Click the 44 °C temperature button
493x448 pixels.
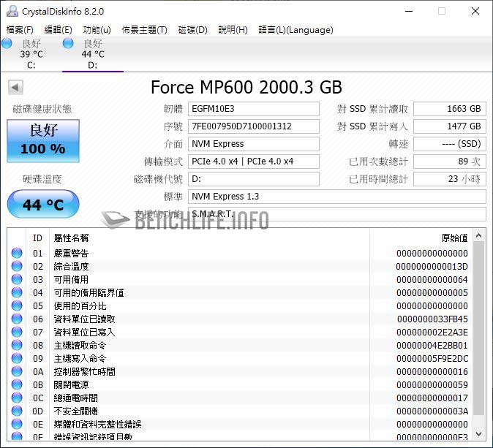[x=42, y=205]
